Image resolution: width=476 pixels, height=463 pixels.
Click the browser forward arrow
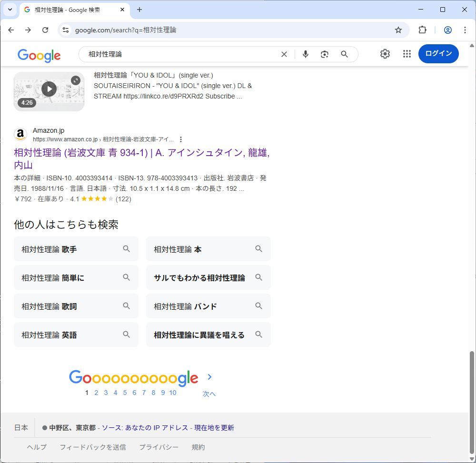[x=28, y=30]
